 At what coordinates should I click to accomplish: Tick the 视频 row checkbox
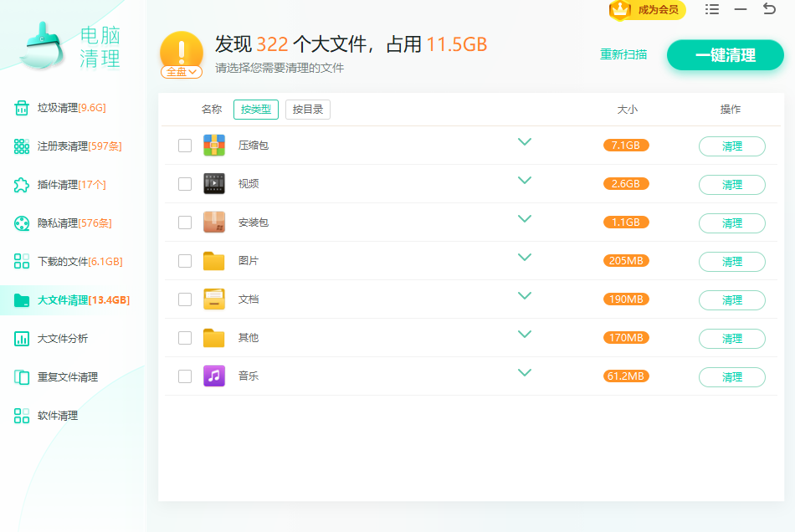click(185, 184)
